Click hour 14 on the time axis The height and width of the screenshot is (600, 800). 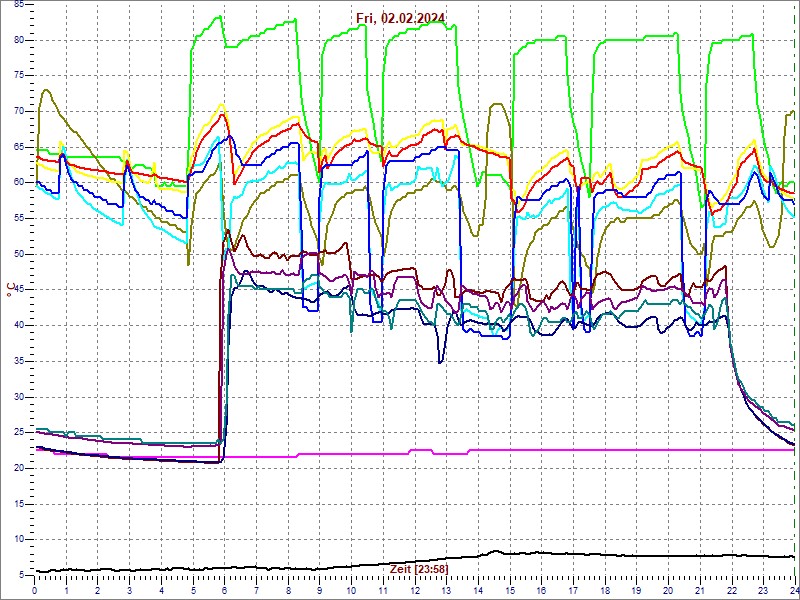coord(479,589)
